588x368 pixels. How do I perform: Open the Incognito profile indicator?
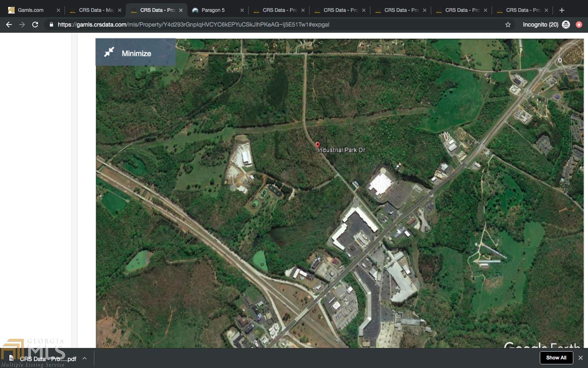(x=546, y=25)
